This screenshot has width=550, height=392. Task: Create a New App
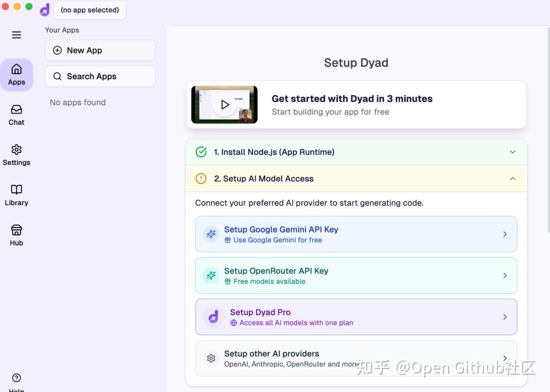pos(100,50)
